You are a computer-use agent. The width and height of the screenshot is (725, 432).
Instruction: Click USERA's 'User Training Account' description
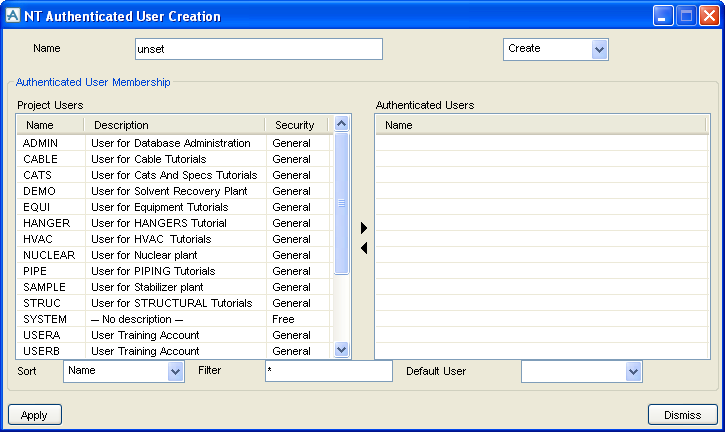pyautogui.click(x=145, y=335)
